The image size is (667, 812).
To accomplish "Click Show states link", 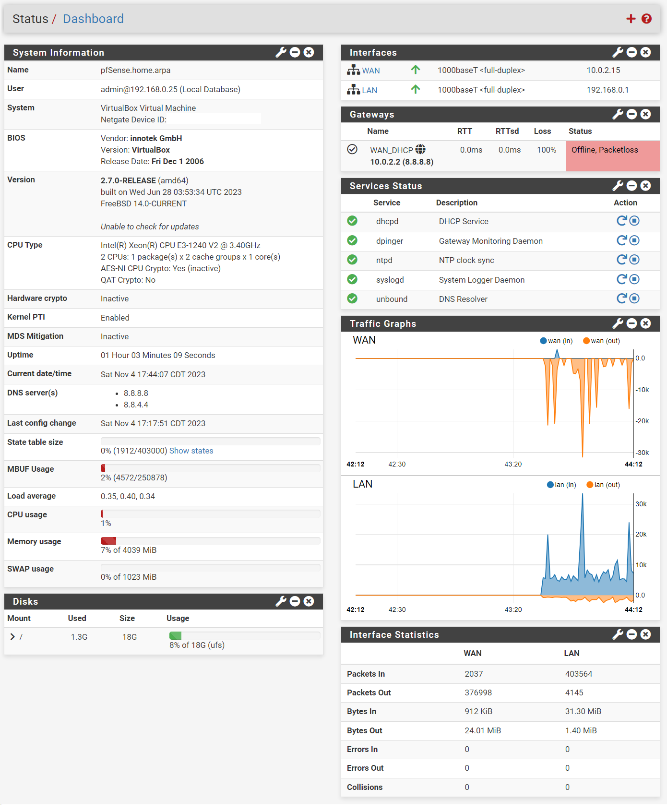I will (191, 451).
